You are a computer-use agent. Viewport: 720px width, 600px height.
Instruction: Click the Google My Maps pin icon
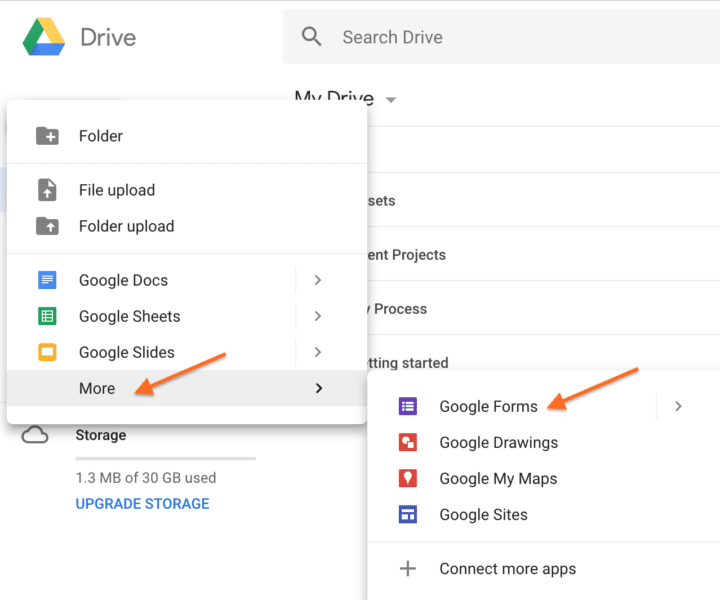(x=408, y=478)
